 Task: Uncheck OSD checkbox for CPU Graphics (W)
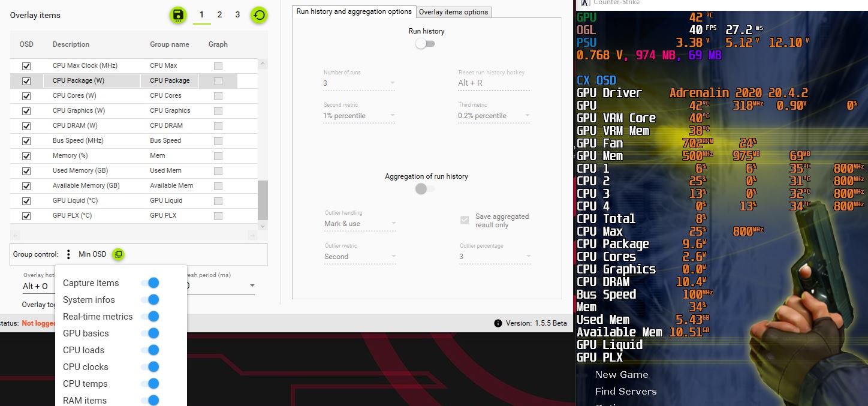pos(26,111)
